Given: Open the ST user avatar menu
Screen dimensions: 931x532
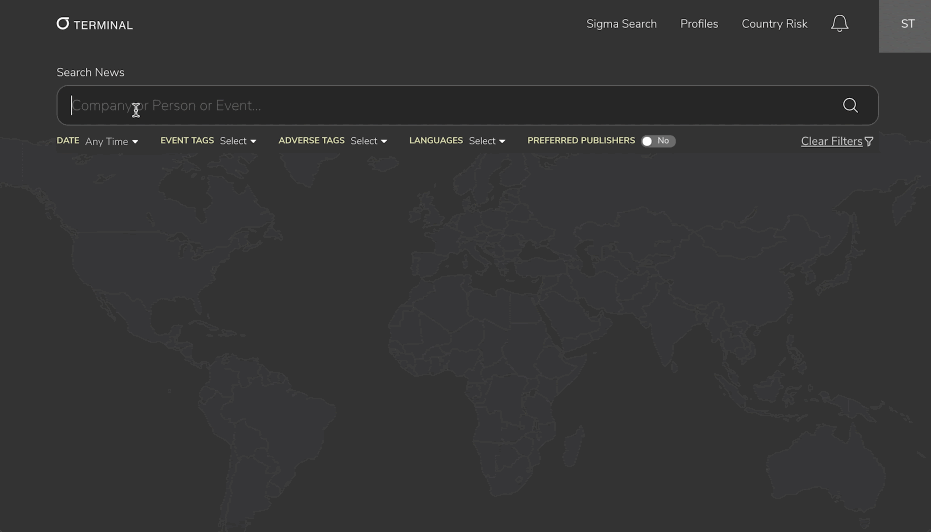Looking at the screenshot, I should [906, 25].
